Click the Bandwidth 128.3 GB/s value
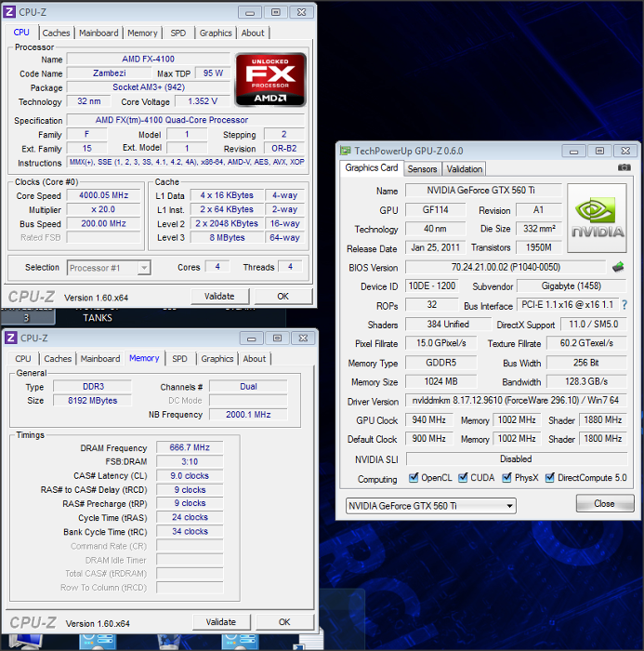The image size is (644, 651). pos(586,381)
